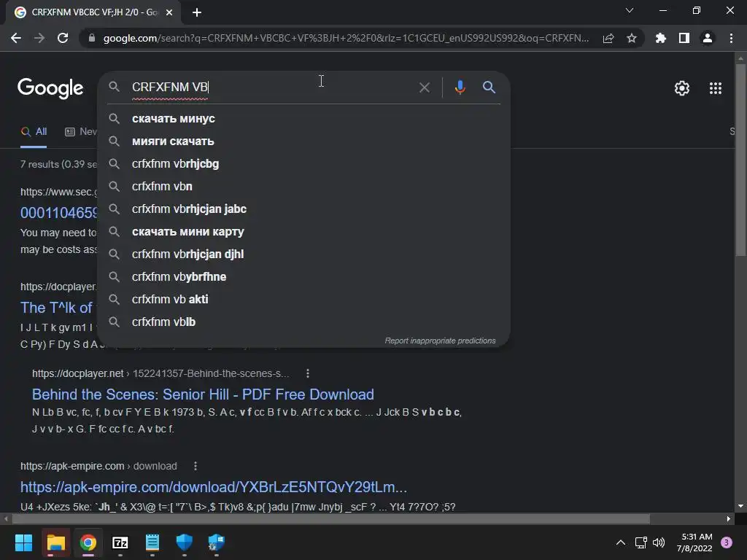The width and height of the screenshot is (747, 560).
Task: Open the Windows Start menu
Action: click(x=23, y=542)
